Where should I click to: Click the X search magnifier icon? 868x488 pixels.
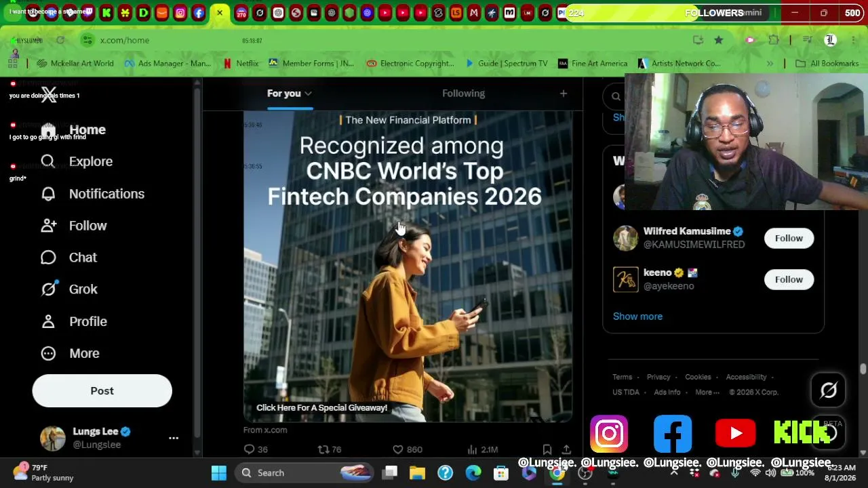coord(616,96)
